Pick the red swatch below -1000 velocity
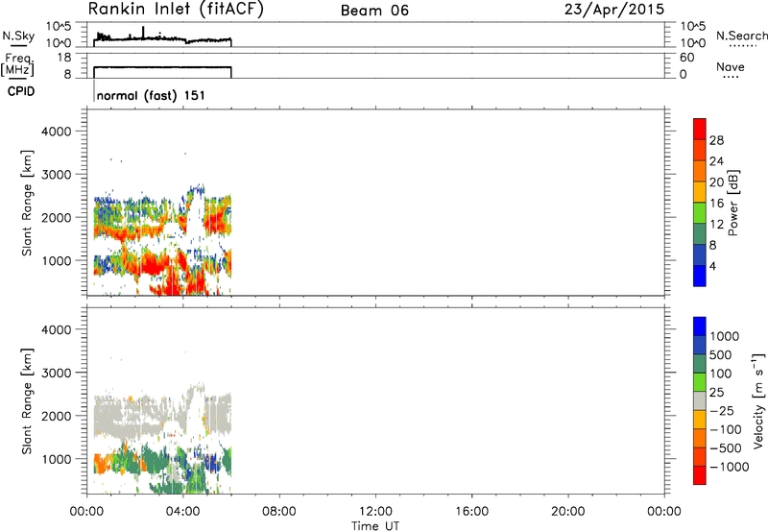This screenshot has height=532, width=768. [x=700, y=475]
